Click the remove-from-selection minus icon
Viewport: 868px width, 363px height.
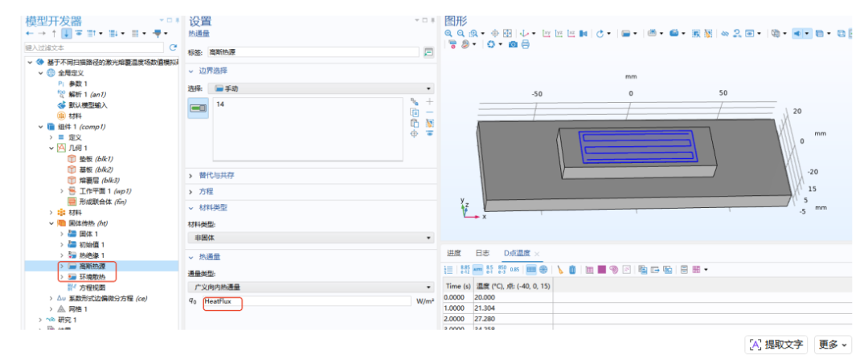click(429, 112)
